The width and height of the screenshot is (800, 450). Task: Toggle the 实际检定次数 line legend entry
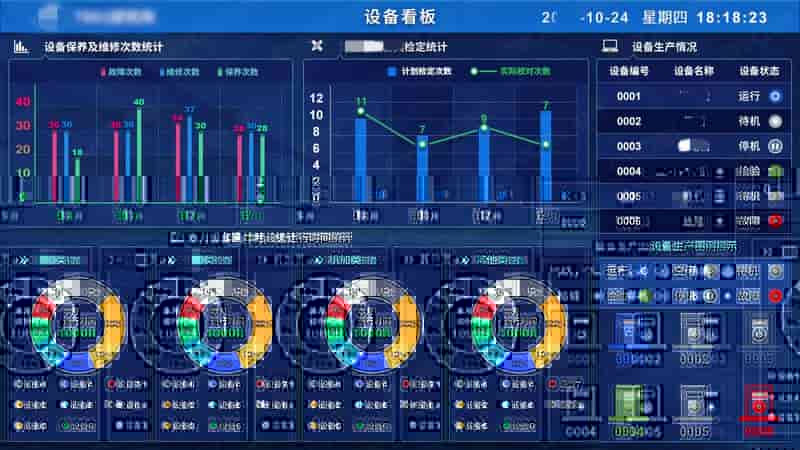(510, 71)
